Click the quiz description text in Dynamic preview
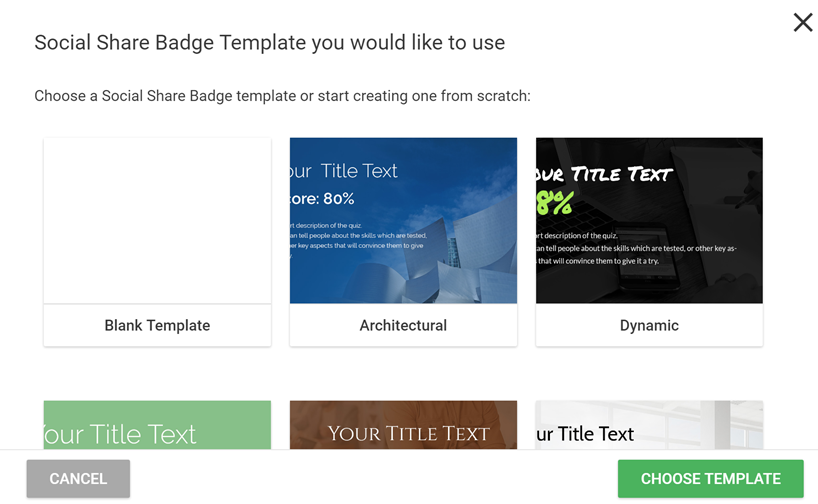 pos(636,248)
